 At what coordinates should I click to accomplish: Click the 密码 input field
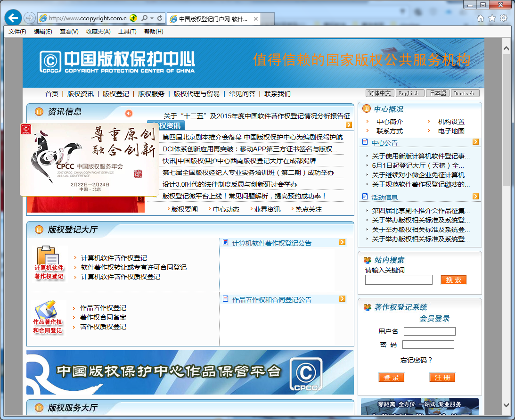pos(428,345)
